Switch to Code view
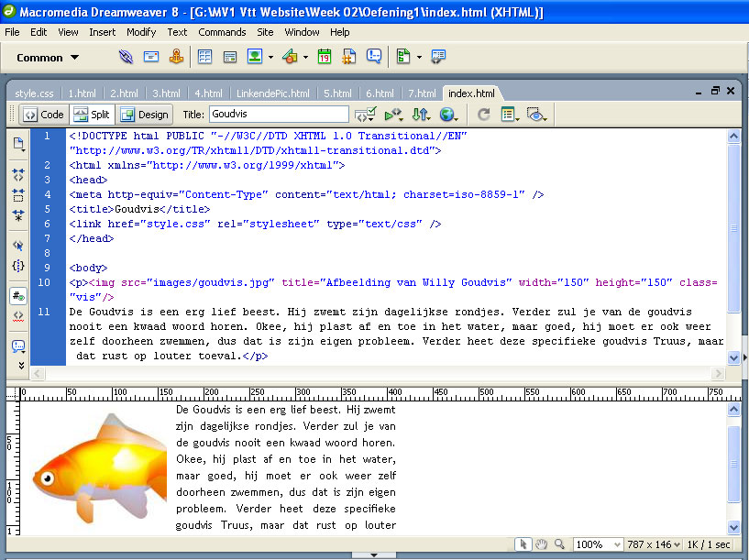 (x=43, y=115)
